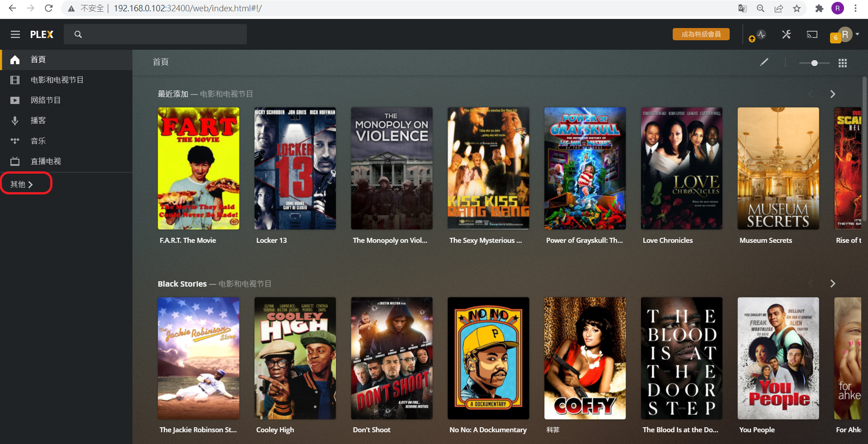The image size is (868, 444).
Task: Open settings wrench and screwdriver icon
Action: click(787, 34)
